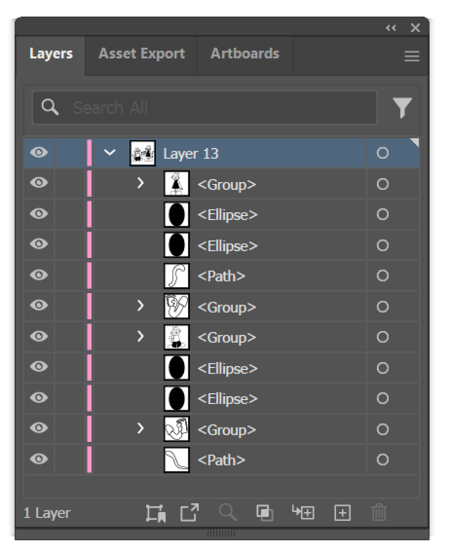Hide Layer 13 using its eye icon
This screenshot has height=551, width=450.
coord(39,153)
